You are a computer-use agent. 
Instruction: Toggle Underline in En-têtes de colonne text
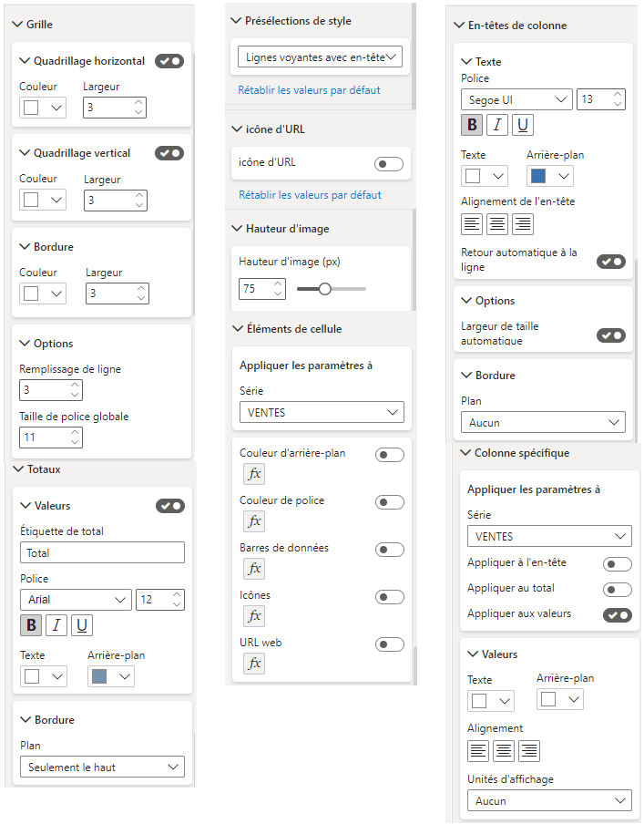(523, 125)
